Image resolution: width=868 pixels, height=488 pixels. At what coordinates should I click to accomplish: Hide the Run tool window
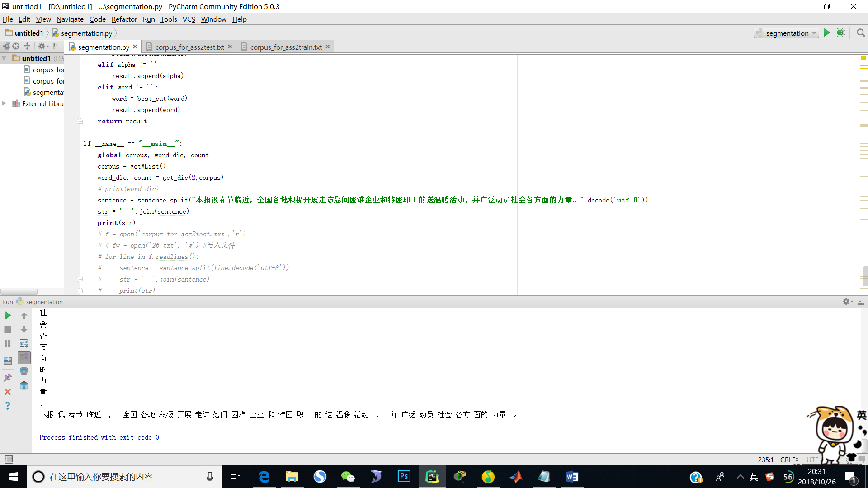861,301
